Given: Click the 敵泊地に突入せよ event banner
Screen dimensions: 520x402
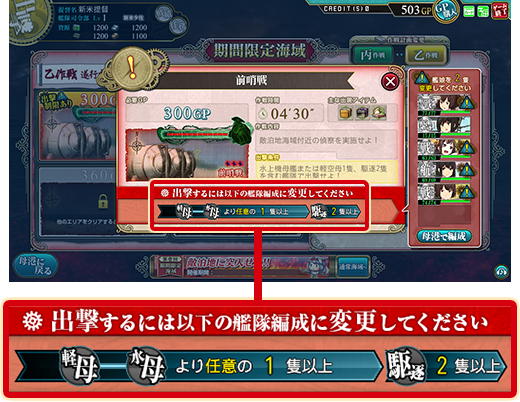Looking at the screenshot, I should 242,266.
